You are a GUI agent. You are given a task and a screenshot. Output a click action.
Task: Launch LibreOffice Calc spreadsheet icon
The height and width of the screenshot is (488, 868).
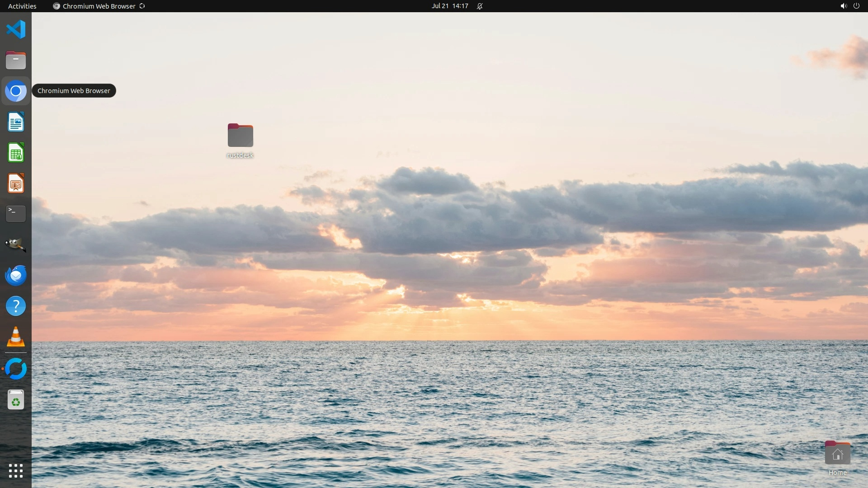pyautogui.click(x=16, y=153)
